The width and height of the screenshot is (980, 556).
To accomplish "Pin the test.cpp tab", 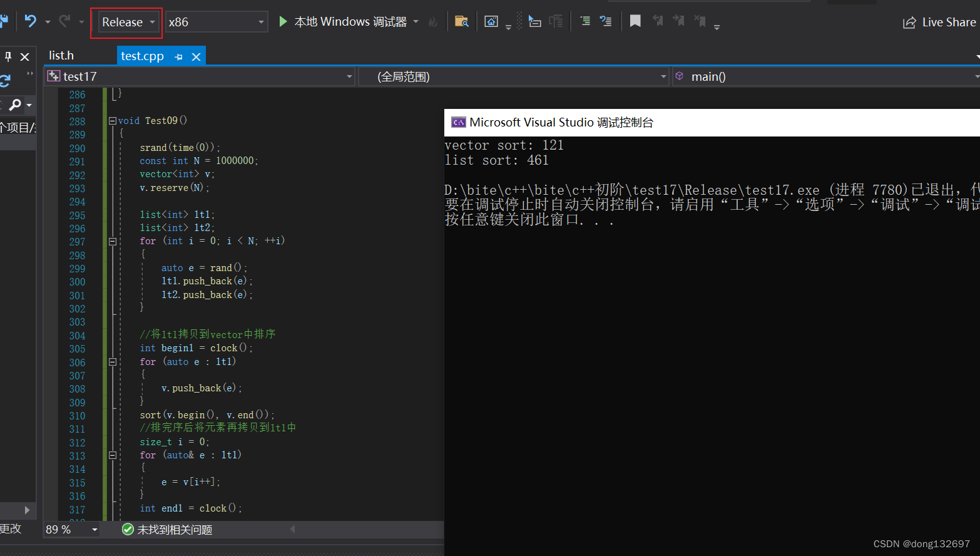I will tap(179, 56).
